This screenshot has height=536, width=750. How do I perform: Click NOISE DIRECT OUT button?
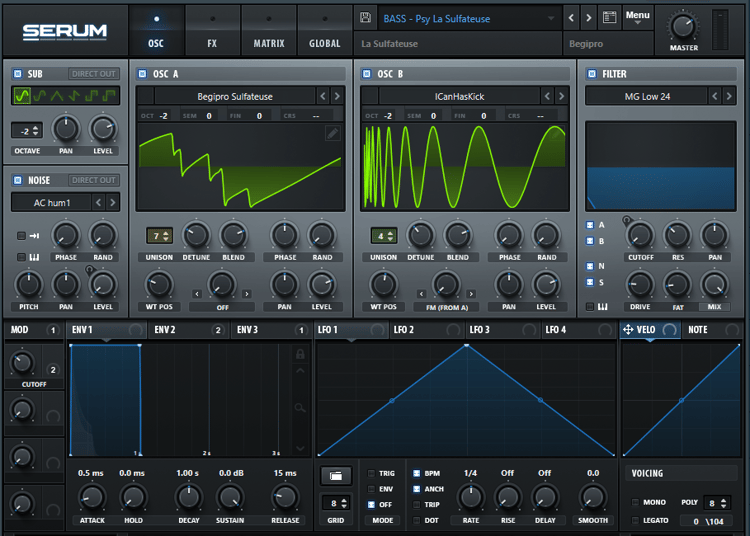94,180
